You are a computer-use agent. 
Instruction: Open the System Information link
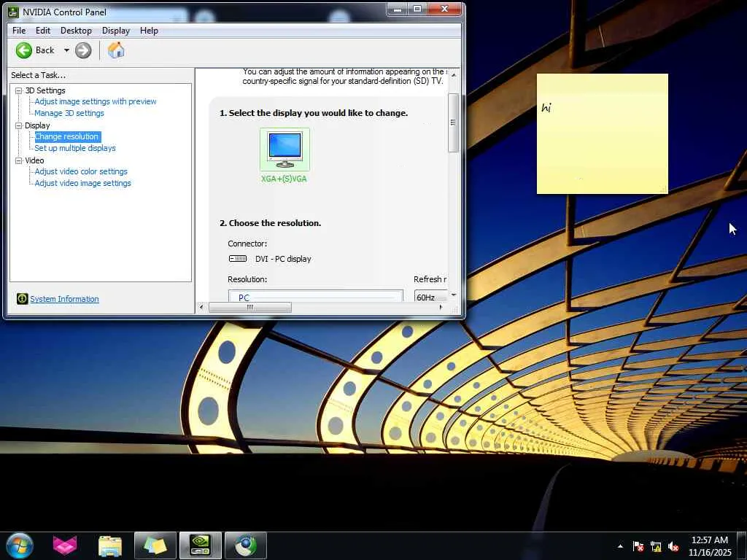64,299
